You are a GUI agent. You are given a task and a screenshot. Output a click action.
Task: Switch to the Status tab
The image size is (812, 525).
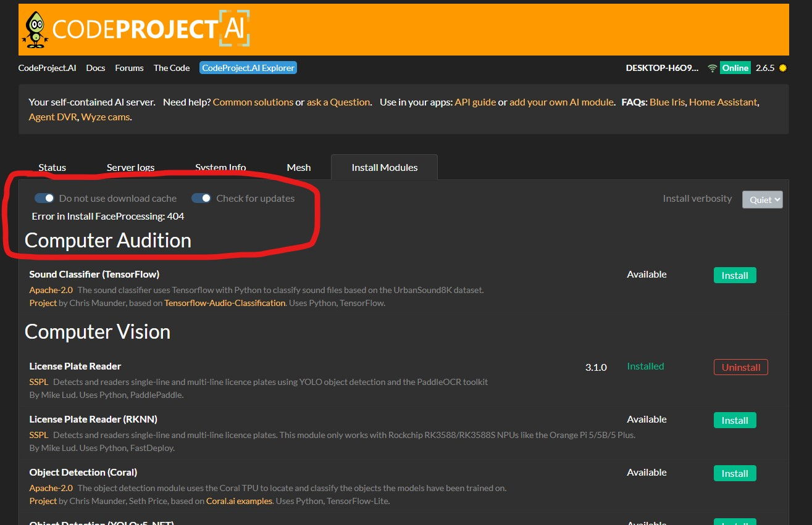52,167
